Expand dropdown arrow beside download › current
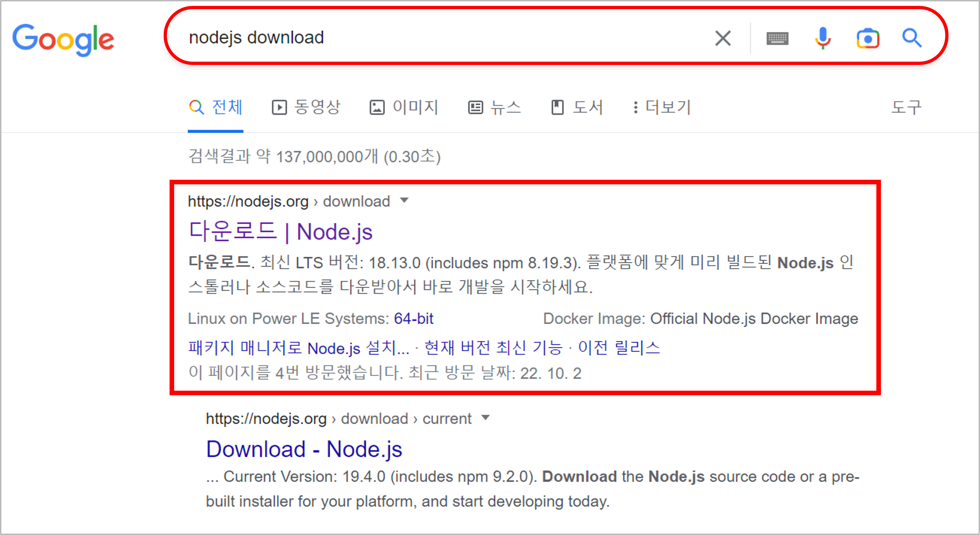 (485, 418)
